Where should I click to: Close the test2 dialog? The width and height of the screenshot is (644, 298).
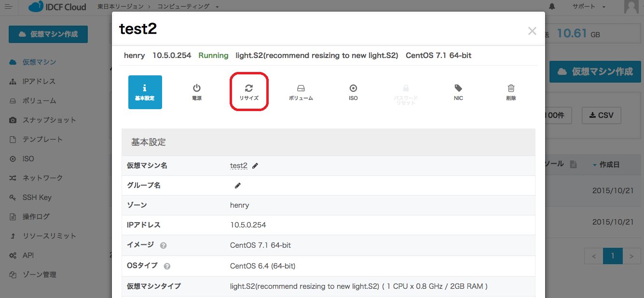532,31
